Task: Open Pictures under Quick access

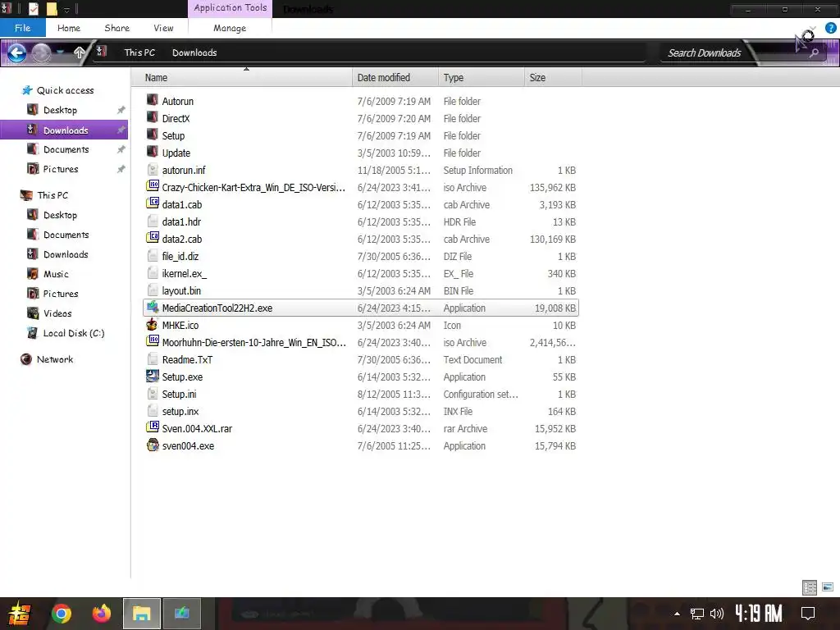Action: (x=61, y=169)
